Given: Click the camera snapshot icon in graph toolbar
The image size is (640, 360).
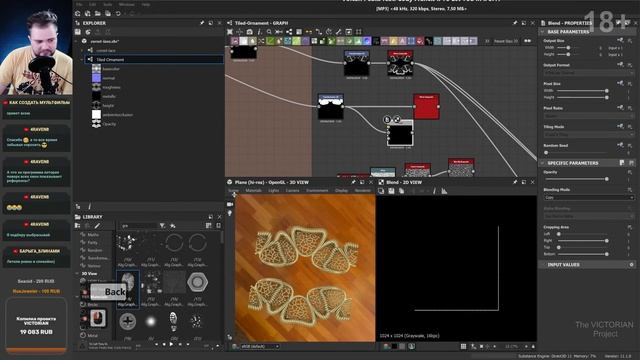Looking at the screenshot, I should click(x=249, y=32).
